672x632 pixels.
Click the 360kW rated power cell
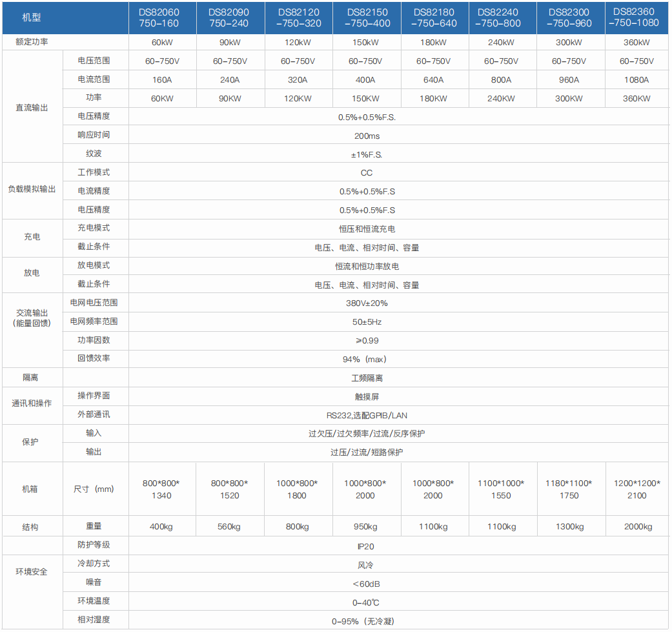[636, 43]
